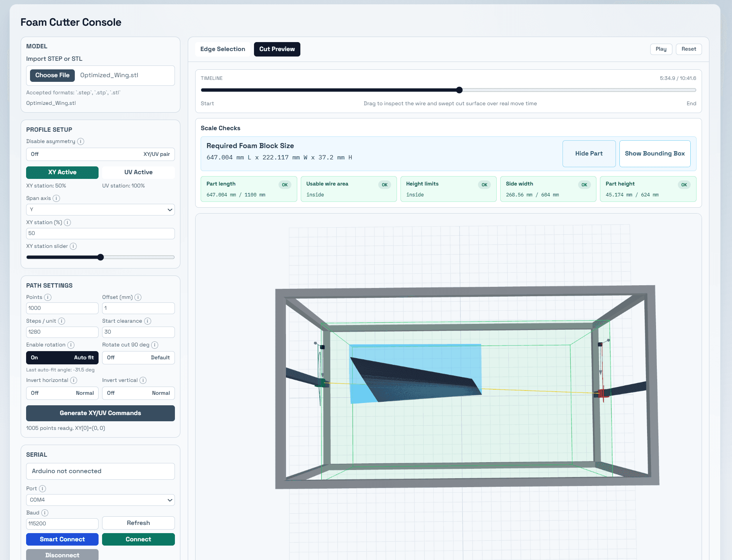Screen dimensions: 732x560
Task: Toggle the Disable asymmetry XY/UV pair switch
Action: 100,154
